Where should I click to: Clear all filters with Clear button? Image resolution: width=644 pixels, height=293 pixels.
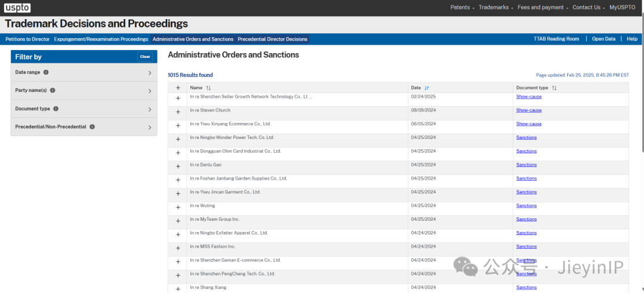pos(145,57)
